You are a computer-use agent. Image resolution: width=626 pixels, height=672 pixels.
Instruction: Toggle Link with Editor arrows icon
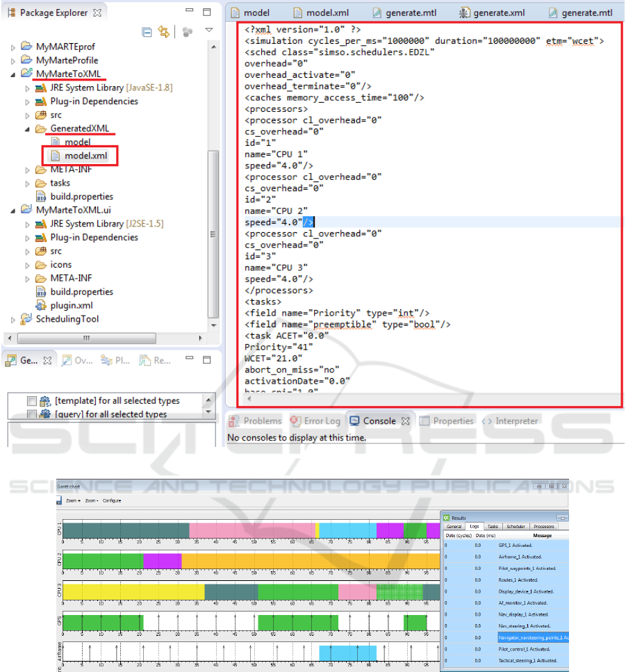pos(165,32)
